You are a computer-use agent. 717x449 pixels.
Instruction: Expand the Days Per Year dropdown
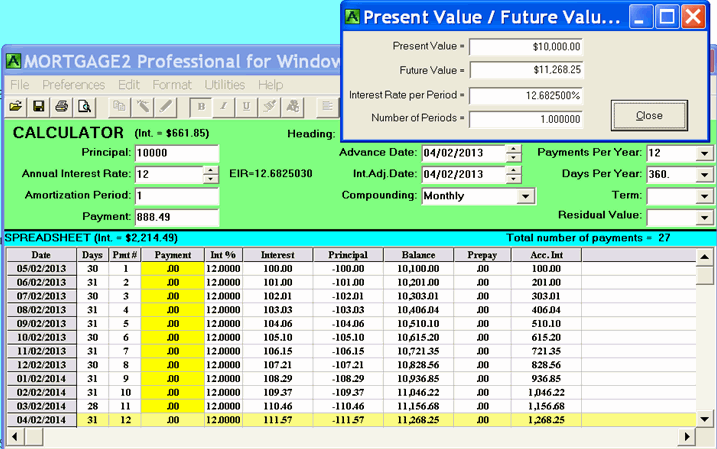click(703, 175)
